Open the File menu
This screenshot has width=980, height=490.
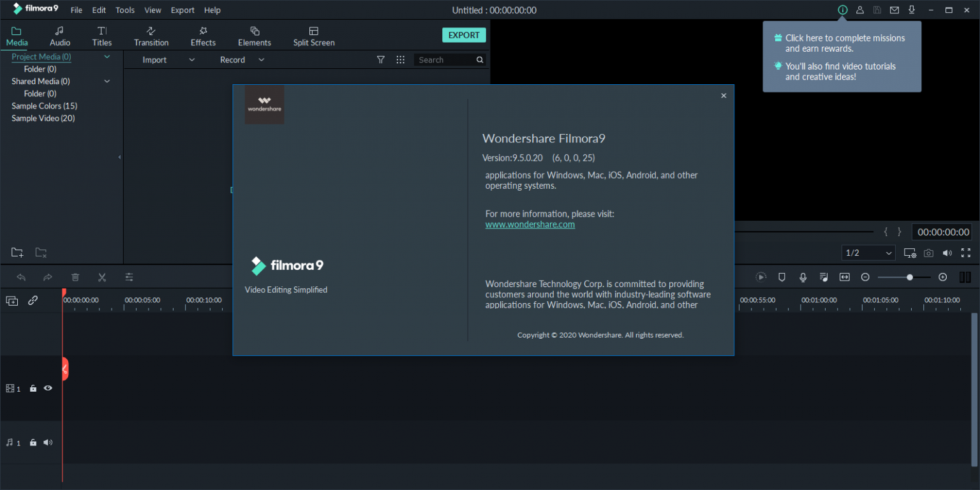tap(77, 10)
